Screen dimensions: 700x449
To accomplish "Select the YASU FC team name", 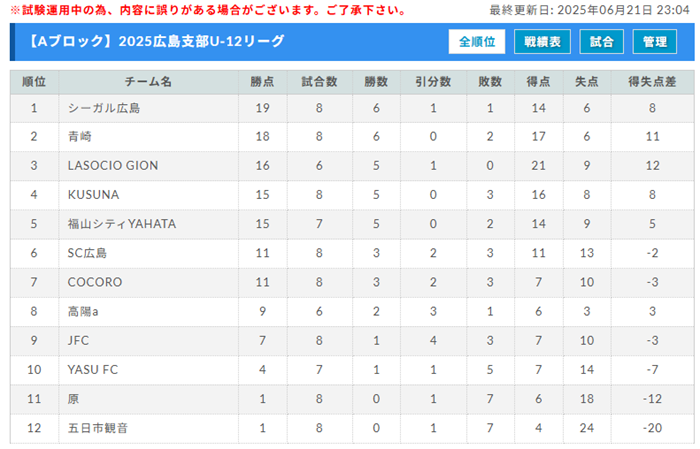I will (93, 370).
